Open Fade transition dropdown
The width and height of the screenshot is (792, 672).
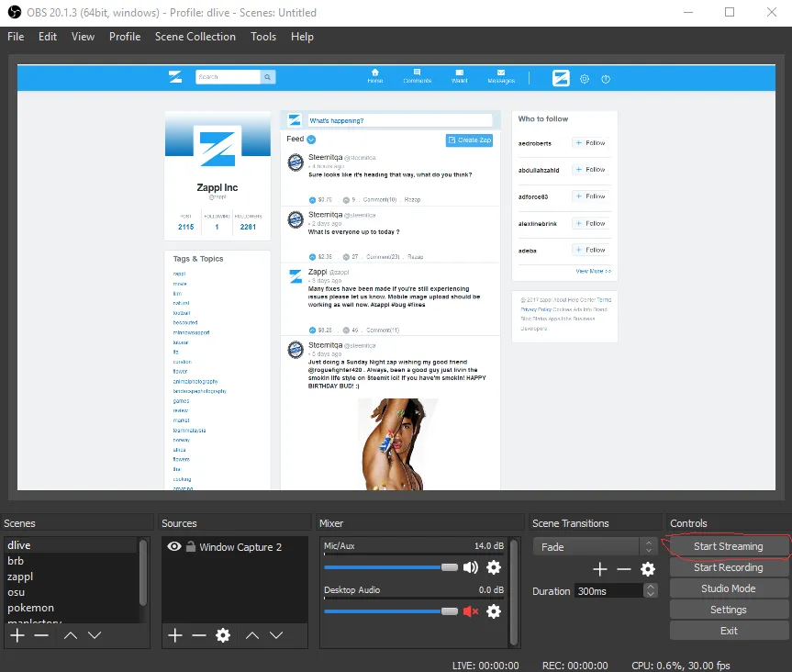tap(595, 547)
